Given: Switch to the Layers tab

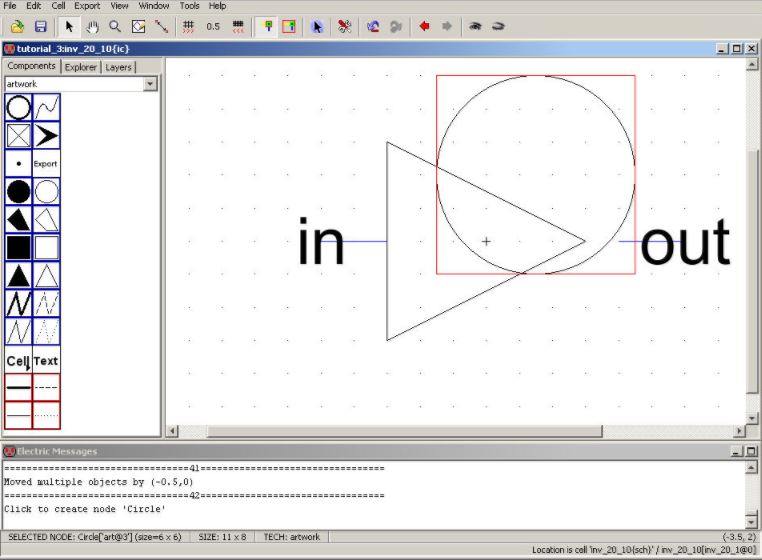Looking at the screenshot, I should (x=118, y=67).
